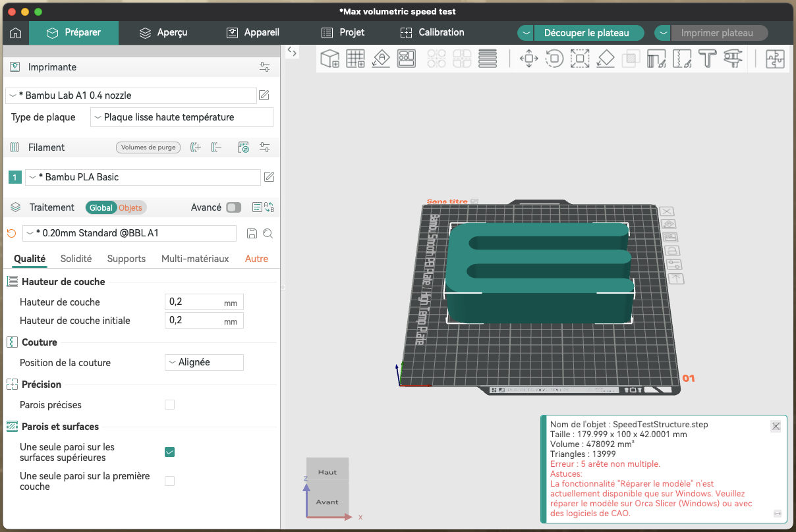The image size is (796, 532).
Task: Expand the printer preset dropdown
Action: [130, 95]
